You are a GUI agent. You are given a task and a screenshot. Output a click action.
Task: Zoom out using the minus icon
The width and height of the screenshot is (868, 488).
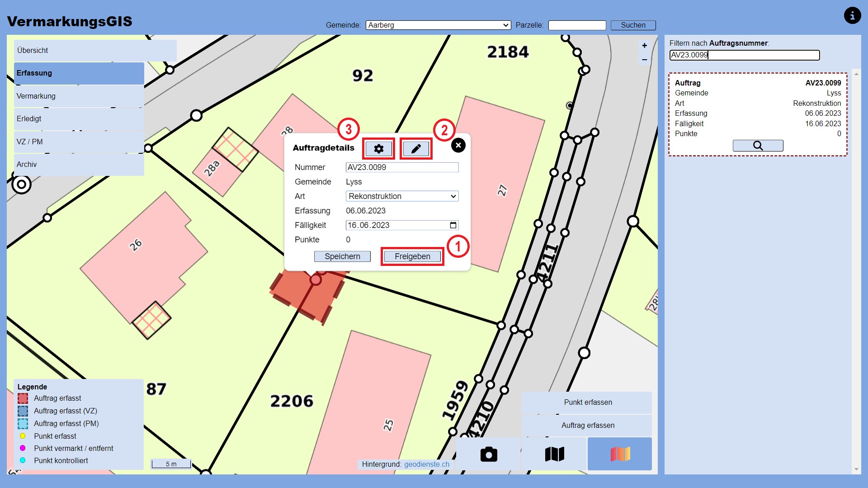644,59
